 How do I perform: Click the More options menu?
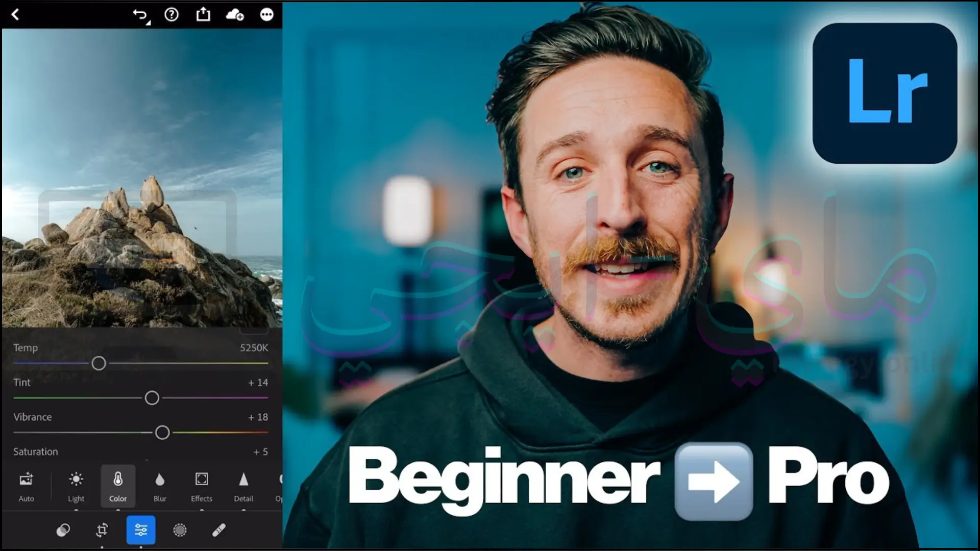click(x=267, y=15)
